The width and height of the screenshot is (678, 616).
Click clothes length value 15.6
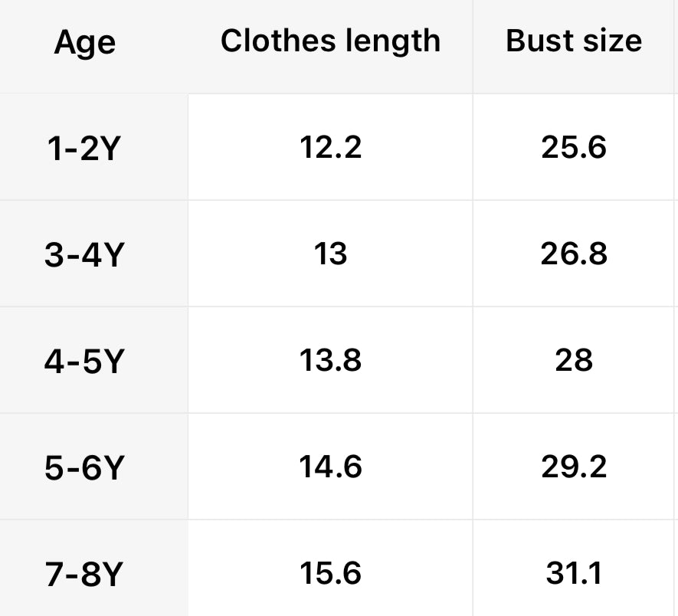click(x=330, y=573)
